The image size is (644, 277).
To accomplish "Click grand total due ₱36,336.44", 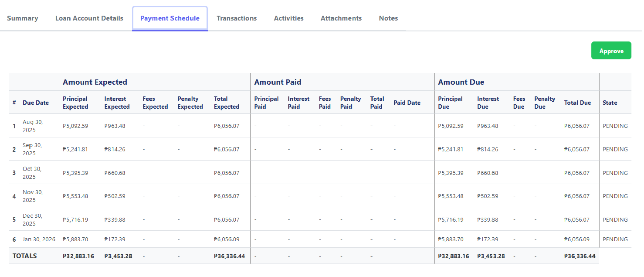I will (580, 256).
